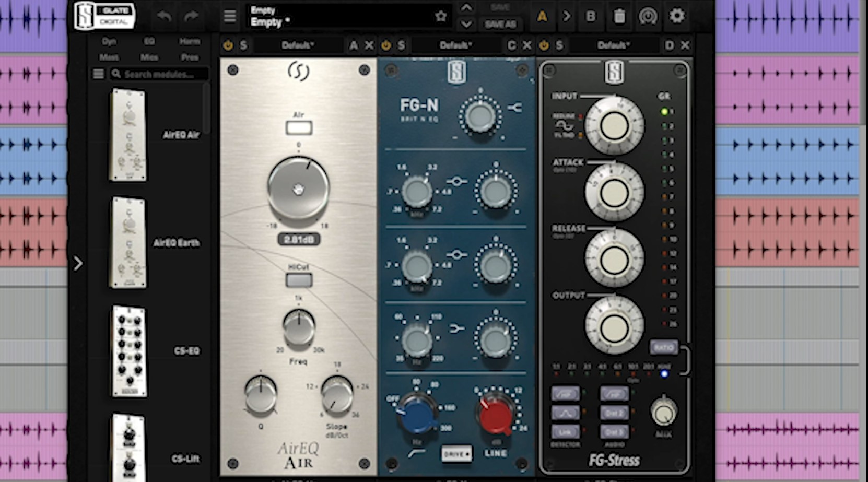Load next preset with down chevron
868x482 pixels.
[466, 24]
